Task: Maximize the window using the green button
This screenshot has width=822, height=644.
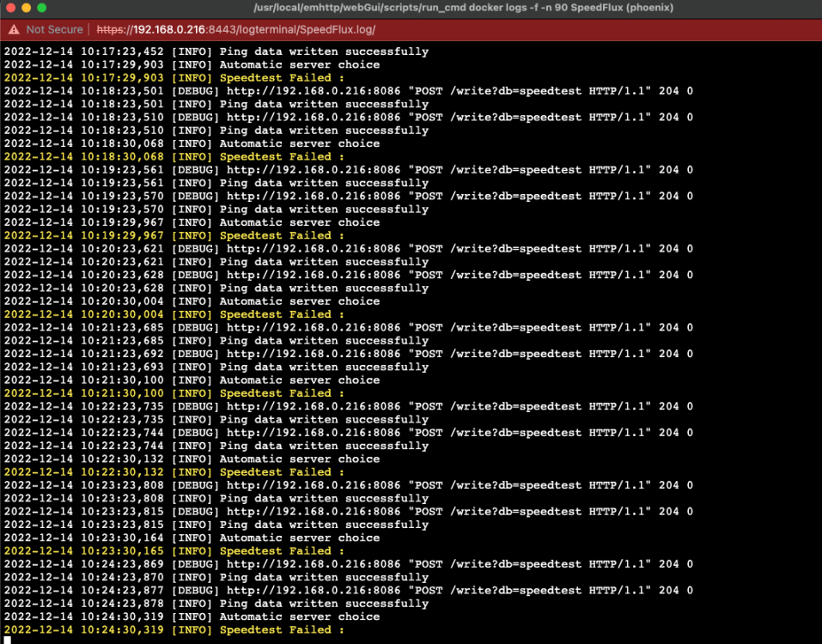Action: [42, 8]
